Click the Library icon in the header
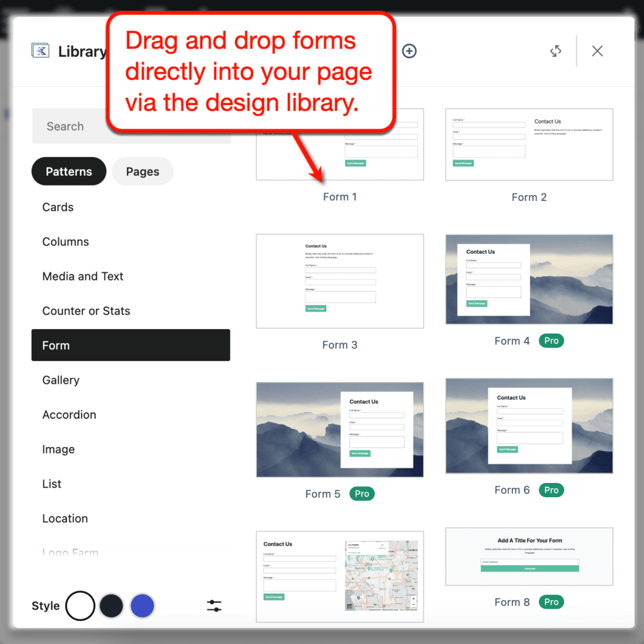This screenshot has height=644, width=644. tap(40, 50)
